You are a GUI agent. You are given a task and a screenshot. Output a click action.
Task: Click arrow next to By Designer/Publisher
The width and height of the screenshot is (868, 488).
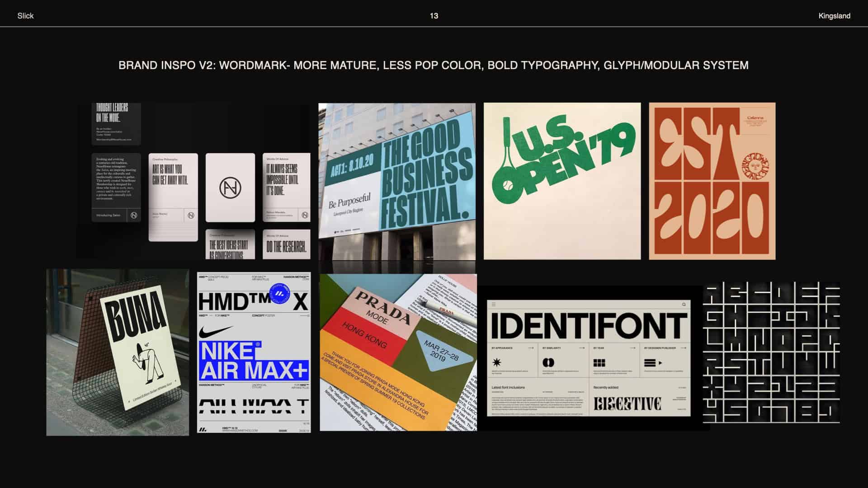click(x=683, y=348)
